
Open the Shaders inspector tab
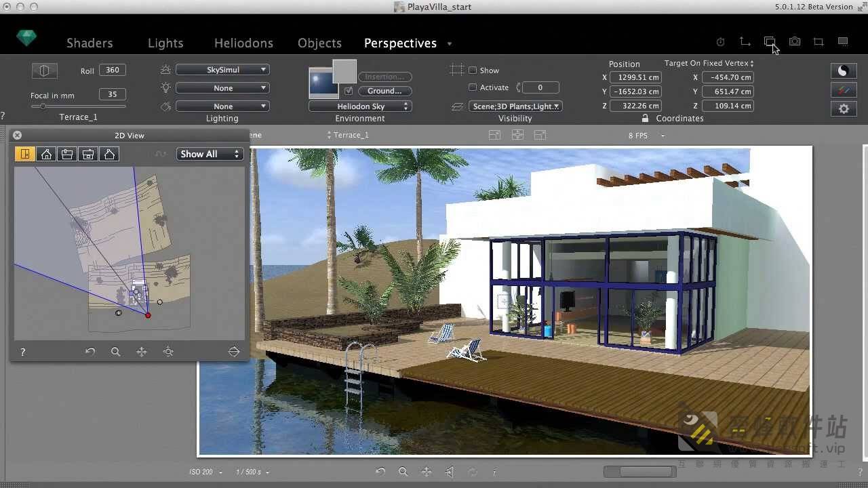(x=90, y=43)
